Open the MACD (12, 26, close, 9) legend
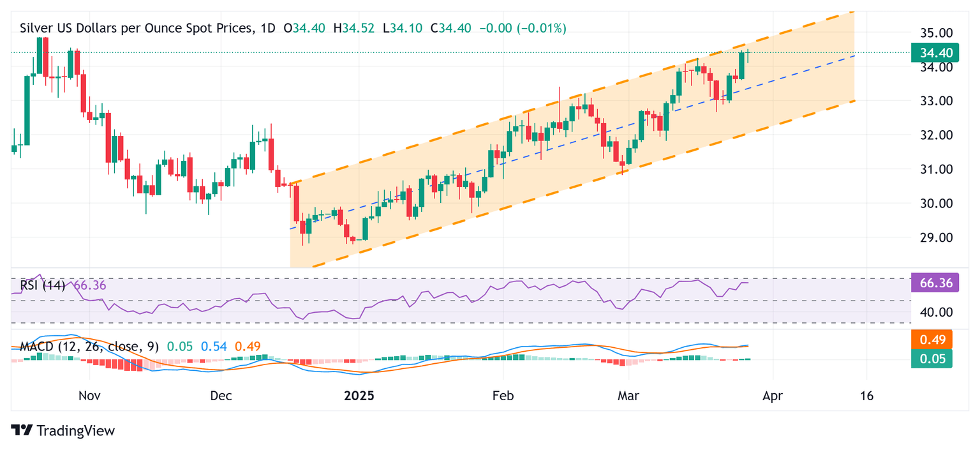Screen dimensions: 980x450 point(88,347)
